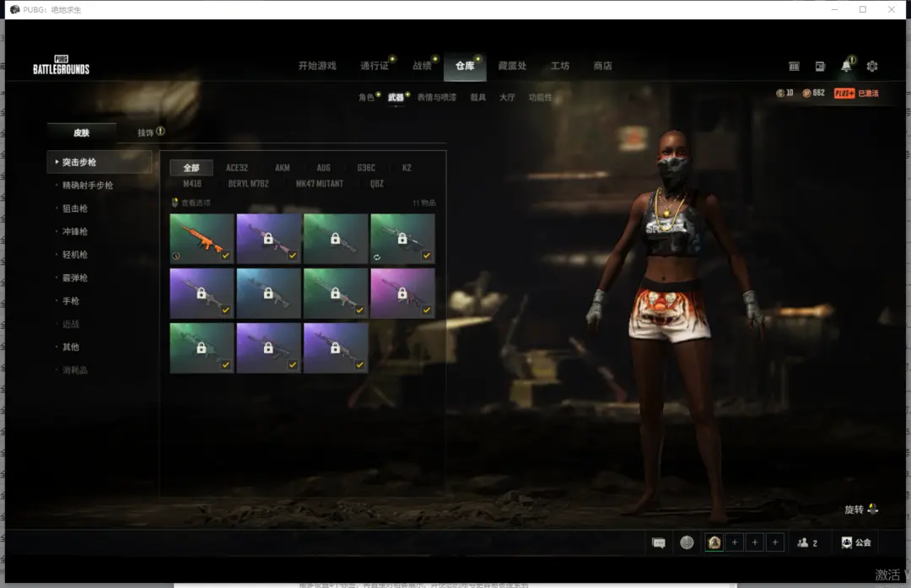
Task: Open the 通行证 tab
Action: tap(375, 66)
